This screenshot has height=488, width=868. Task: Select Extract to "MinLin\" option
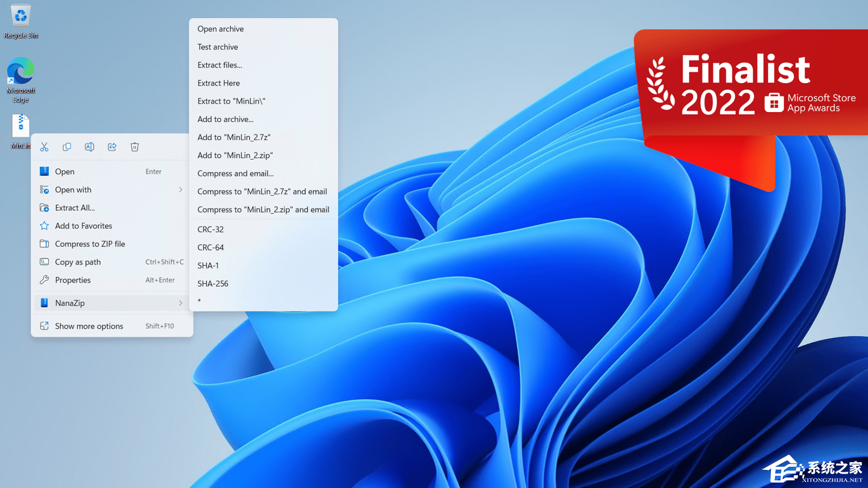point(263,101)
